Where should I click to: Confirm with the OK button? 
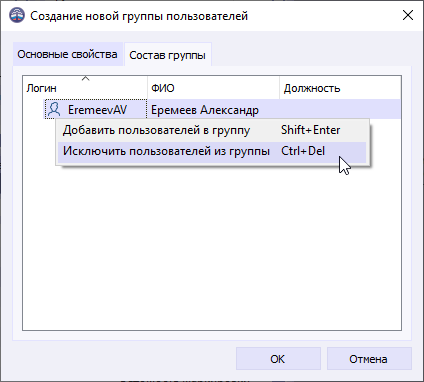tap(278, 359)
